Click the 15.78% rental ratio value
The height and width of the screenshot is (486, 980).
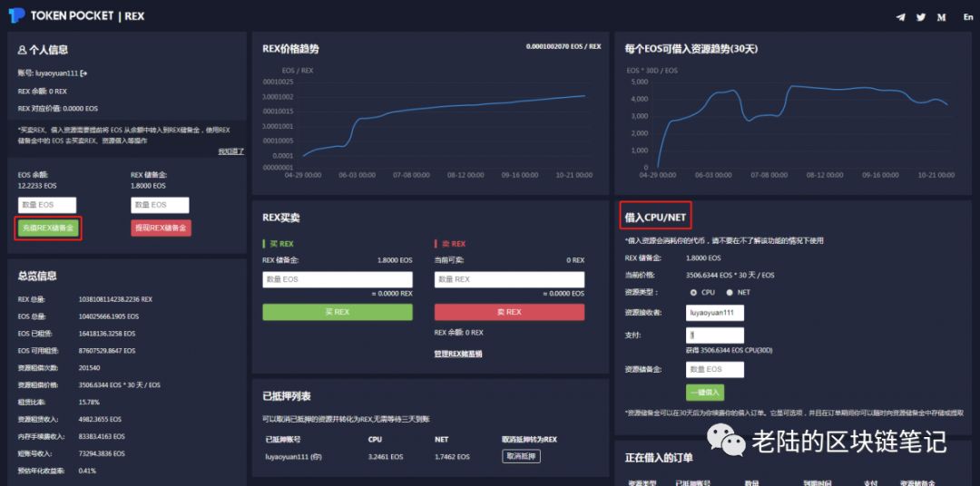coord(89,403)
